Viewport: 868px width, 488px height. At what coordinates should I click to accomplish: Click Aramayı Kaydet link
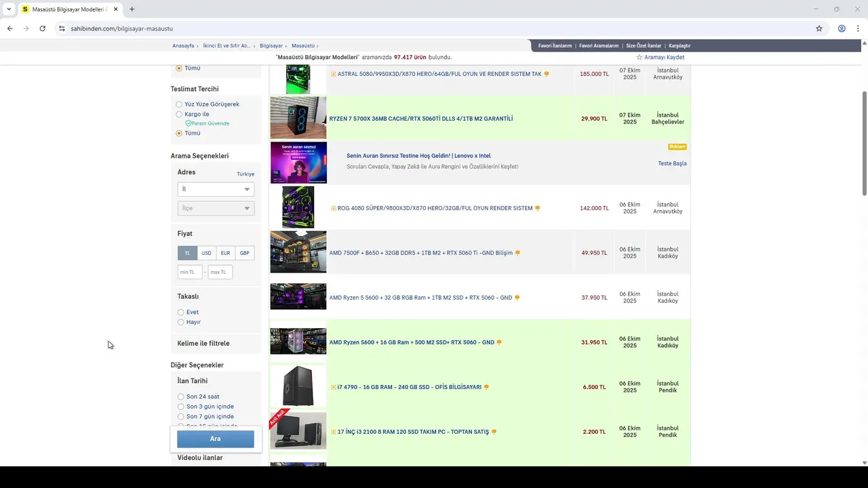point(664,58)
